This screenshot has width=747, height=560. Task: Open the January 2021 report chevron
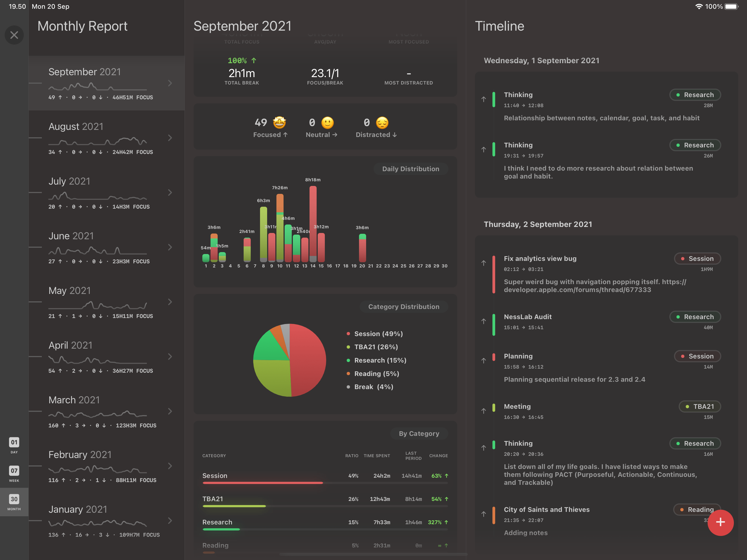click(170, 521)
